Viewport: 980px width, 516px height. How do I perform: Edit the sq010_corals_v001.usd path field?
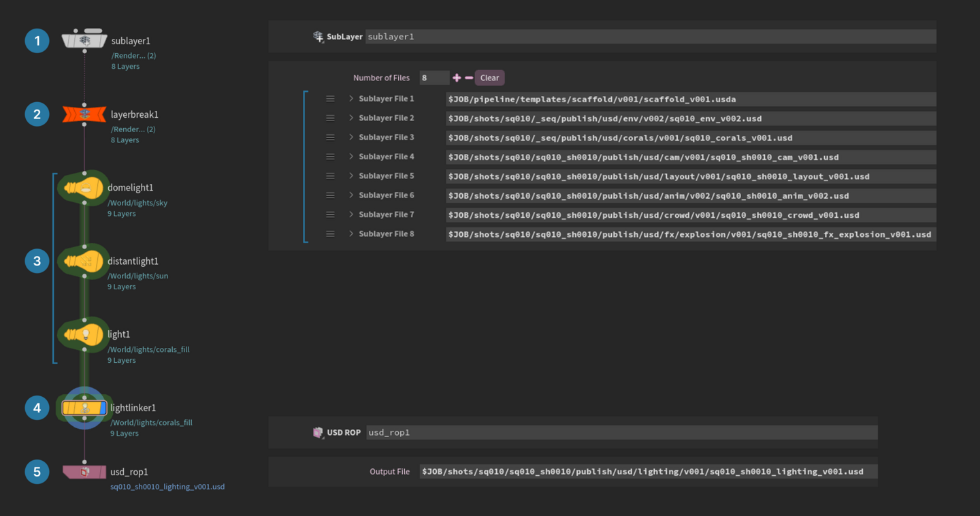691,138
